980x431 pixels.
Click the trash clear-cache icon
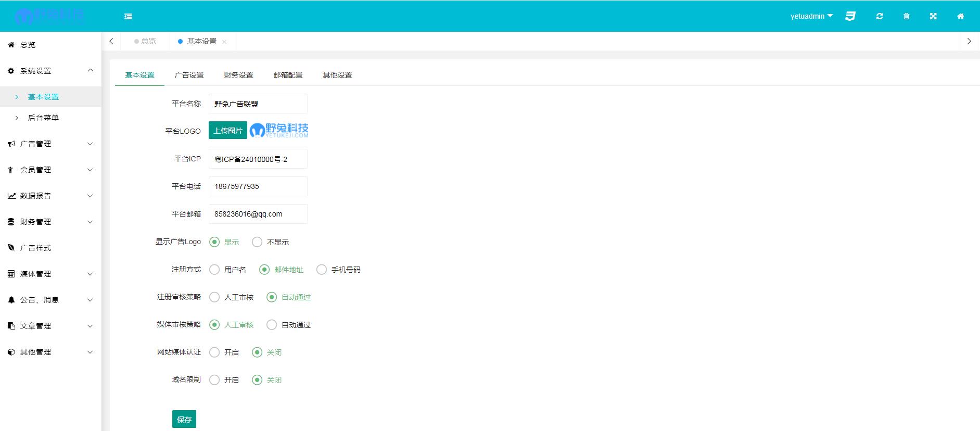906,16
